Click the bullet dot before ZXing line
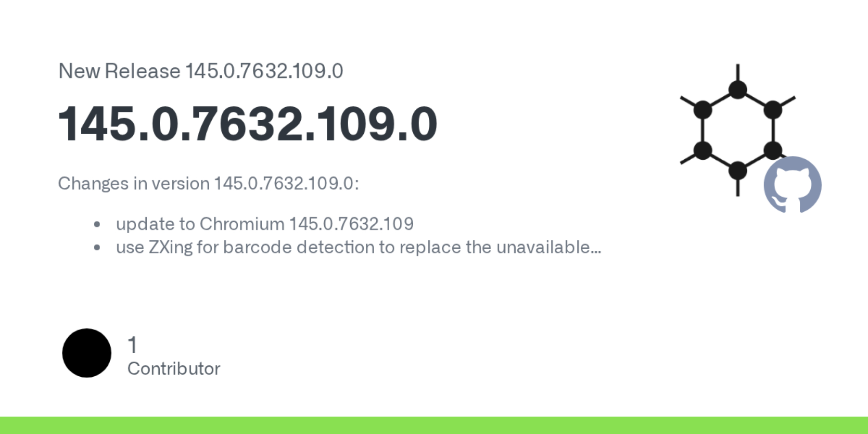868x434 pixels. pos(97,248)
